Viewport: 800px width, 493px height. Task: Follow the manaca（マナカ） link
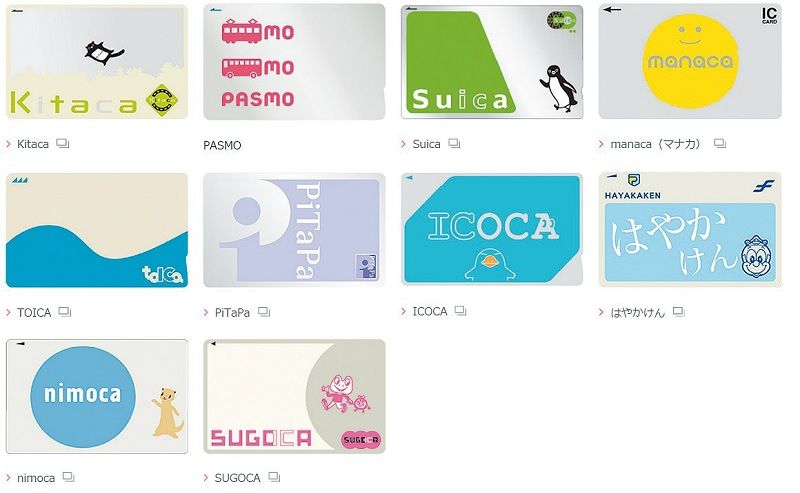tap(656, 144)
